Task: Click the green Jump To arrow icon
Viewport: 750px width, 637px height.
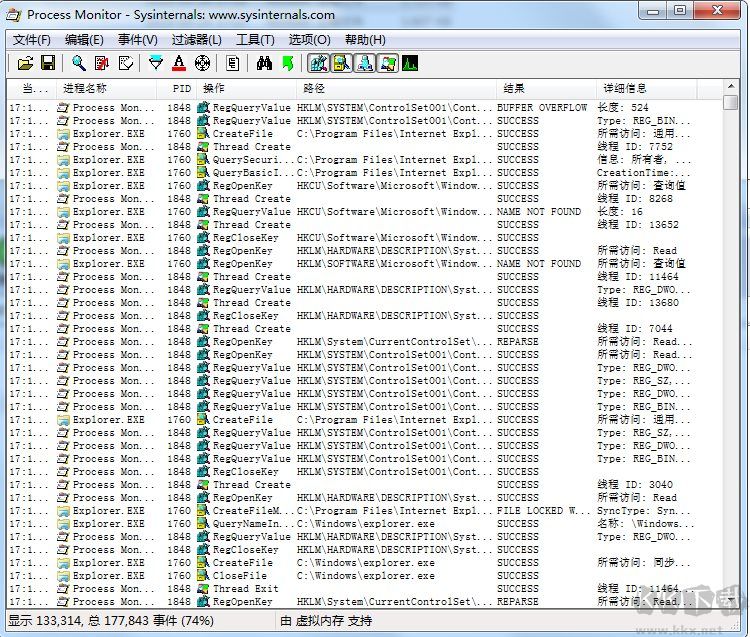Action: point(288,63)
